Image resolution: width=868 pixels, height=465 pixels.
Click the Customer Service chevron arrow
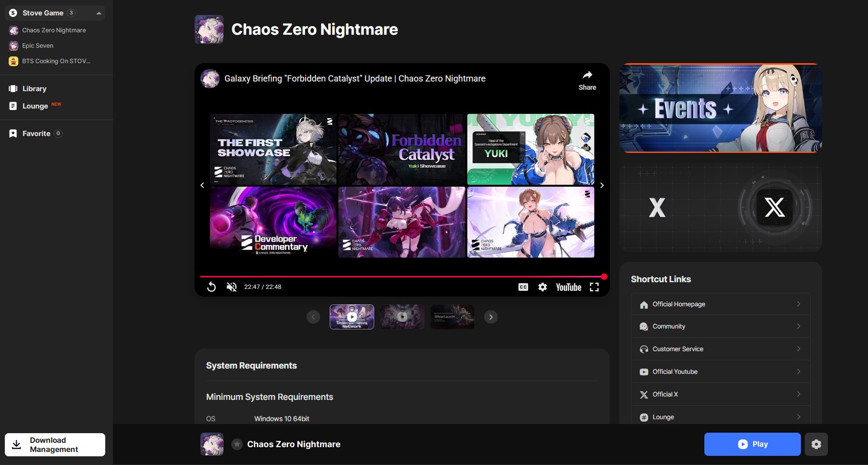tap(798, 349)
